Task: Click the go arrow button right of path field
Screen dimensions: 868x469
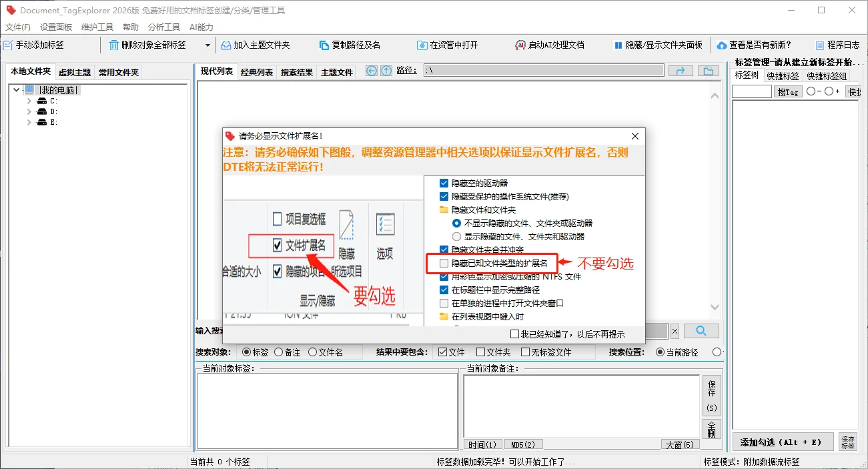Action: pyautogui.click(x=681, y=71)
